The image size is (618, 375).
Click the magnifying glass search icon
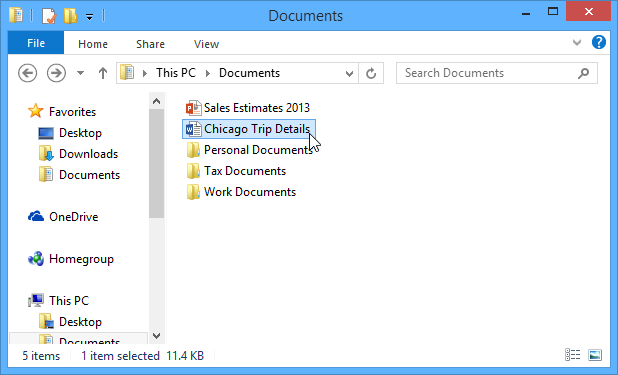[x=583, y=73]
